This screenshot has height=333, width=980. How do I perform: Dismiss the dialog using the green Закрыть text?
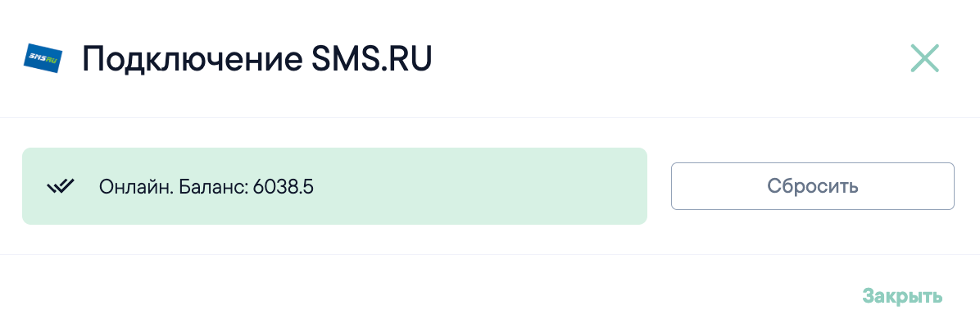click(x=902, y=295)
